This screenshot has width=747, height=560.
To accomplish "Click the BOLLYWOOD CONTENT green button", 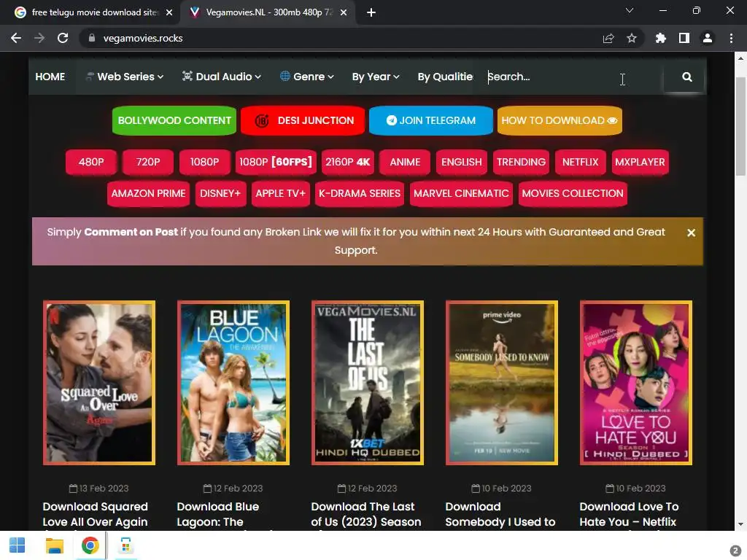I will point(174,120).
